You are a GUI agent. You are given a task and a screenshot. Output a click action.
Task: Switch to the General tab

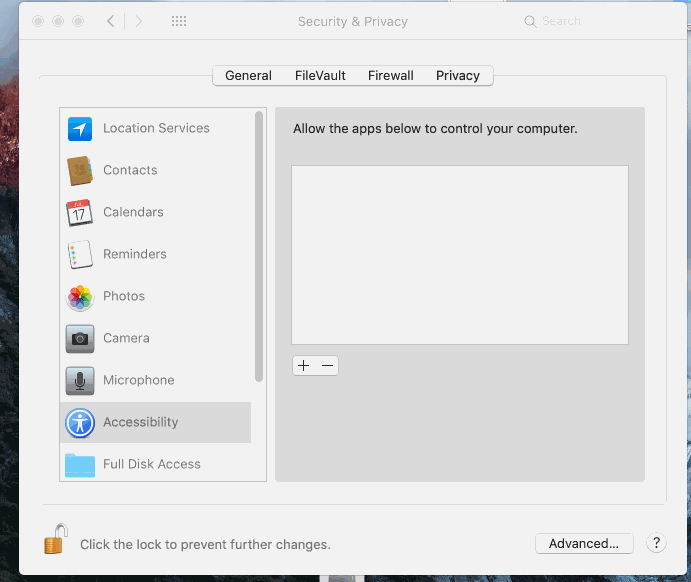pyautogui.click(x=248, y=76)
